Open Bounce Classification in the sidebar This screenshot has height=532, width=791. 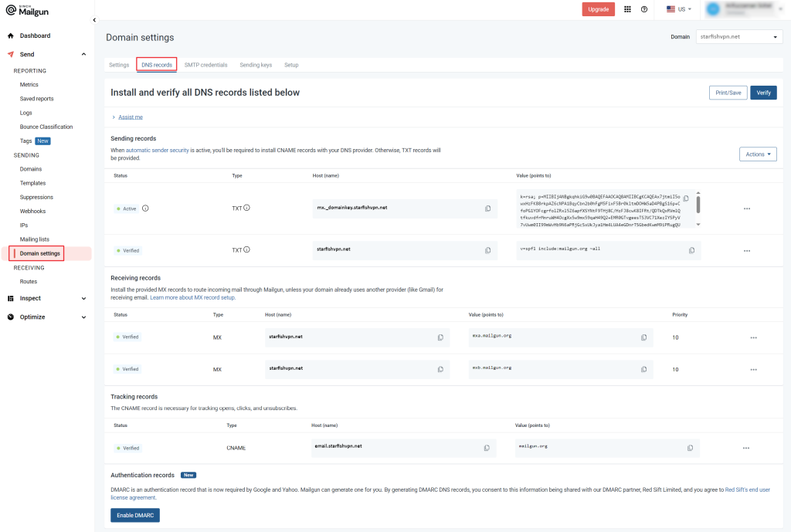coord(46,127)
